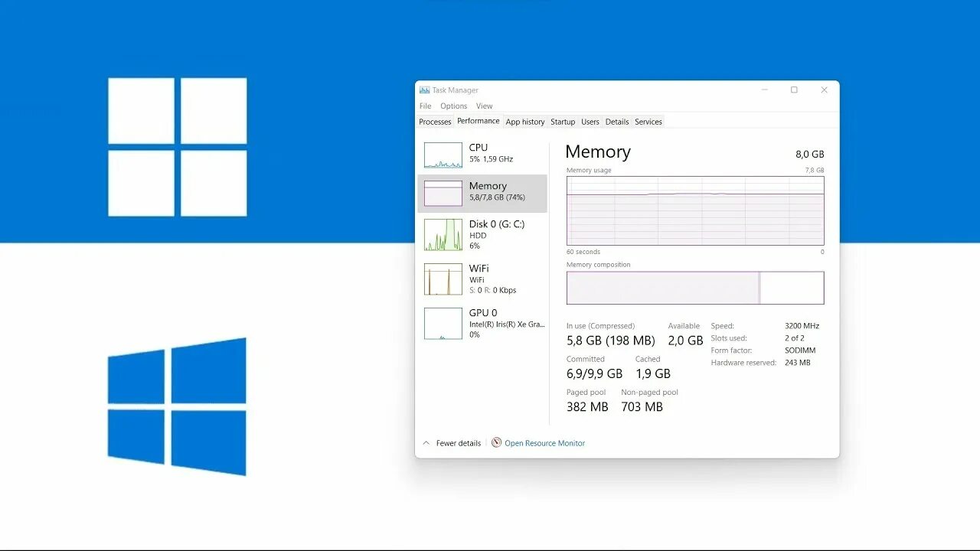Screen dimensions: 980x551
Task: Open the Details tab
Action: 617,122
